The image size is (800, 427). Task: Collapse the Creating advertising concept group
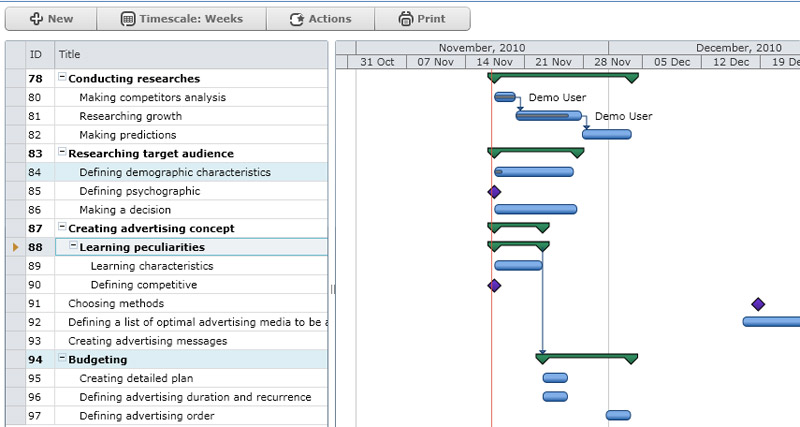(x=62, y=228)
